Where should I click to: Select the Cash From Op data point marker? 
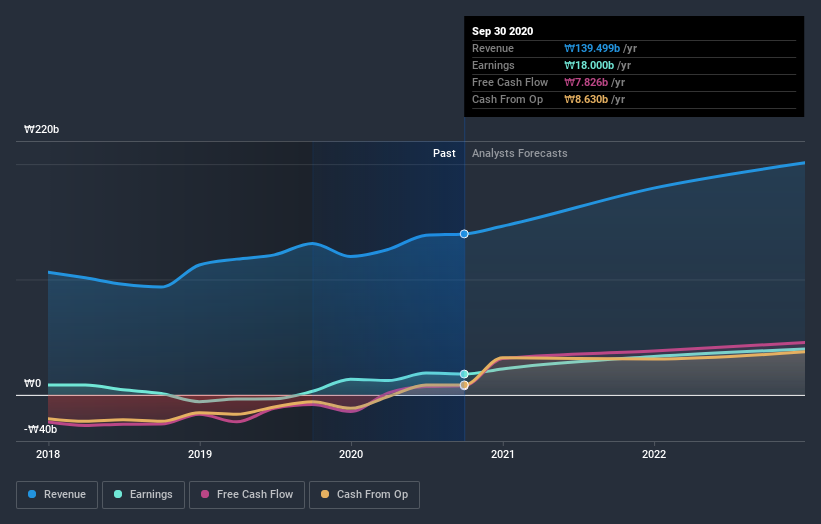pyautogui.click(x=464, y=385)
